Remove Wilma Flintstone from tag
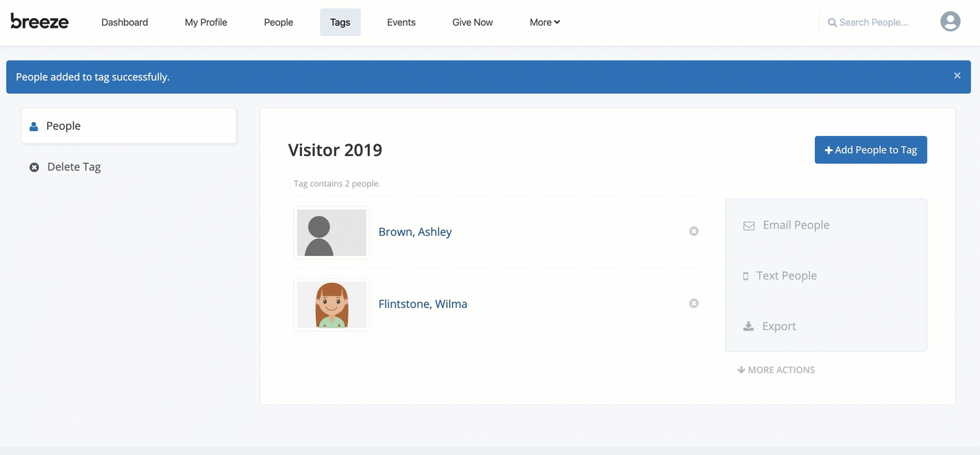This screenshot has width=980, height=455. 693,303
